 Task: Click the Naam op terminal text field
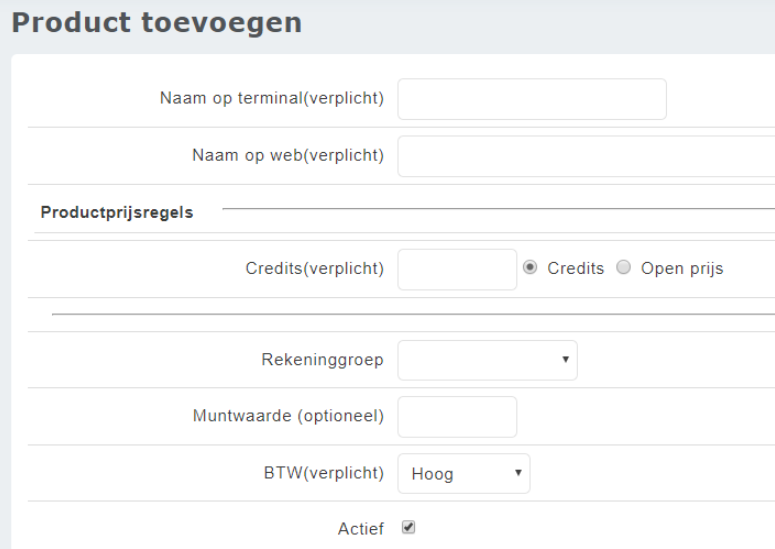coord(532,100)
